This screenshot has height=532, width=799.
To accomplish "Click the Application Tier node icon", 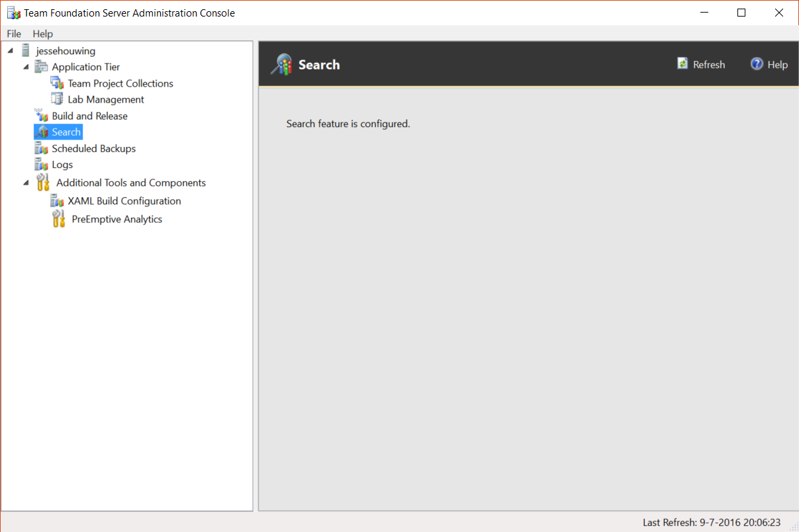I will pyautogui.click(x=41, y=67).
